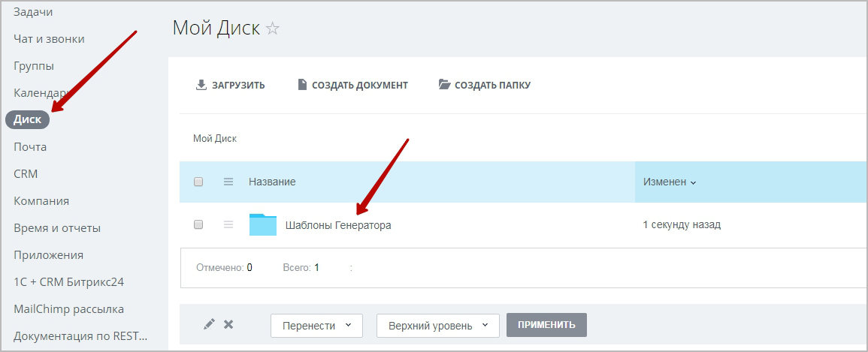This screenshot has height=352, width=868.
Task: Click the Применить button
Action: (546, 325)
